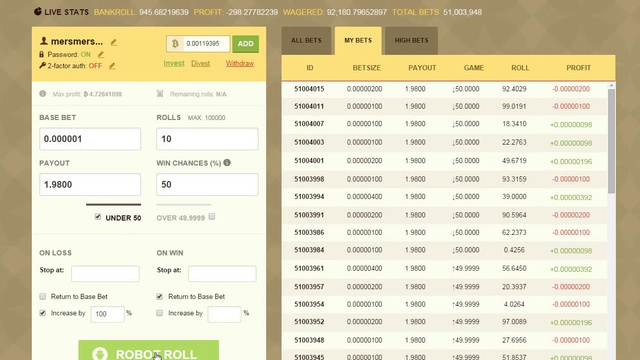Click the balance amount field 0.00119395
This screenshot has width=640, height=360.
pos(207,44)
